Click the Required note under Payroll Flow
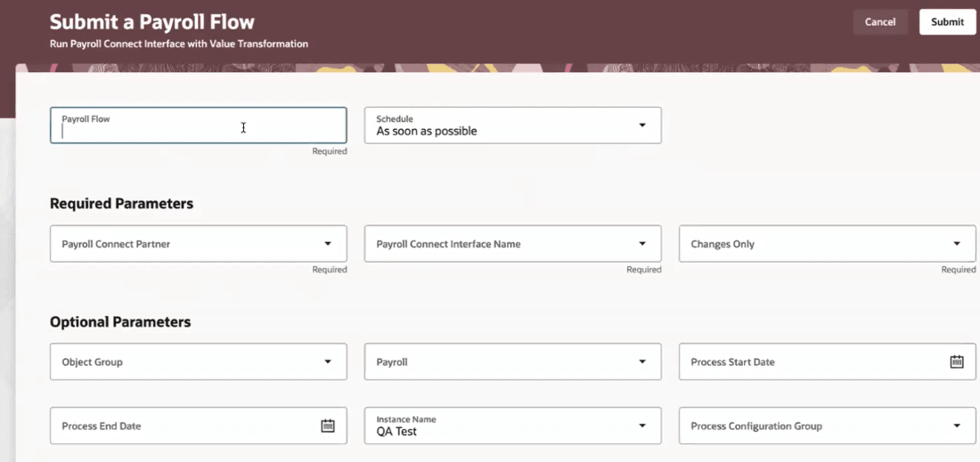980x462 pixels. point(330,151)
